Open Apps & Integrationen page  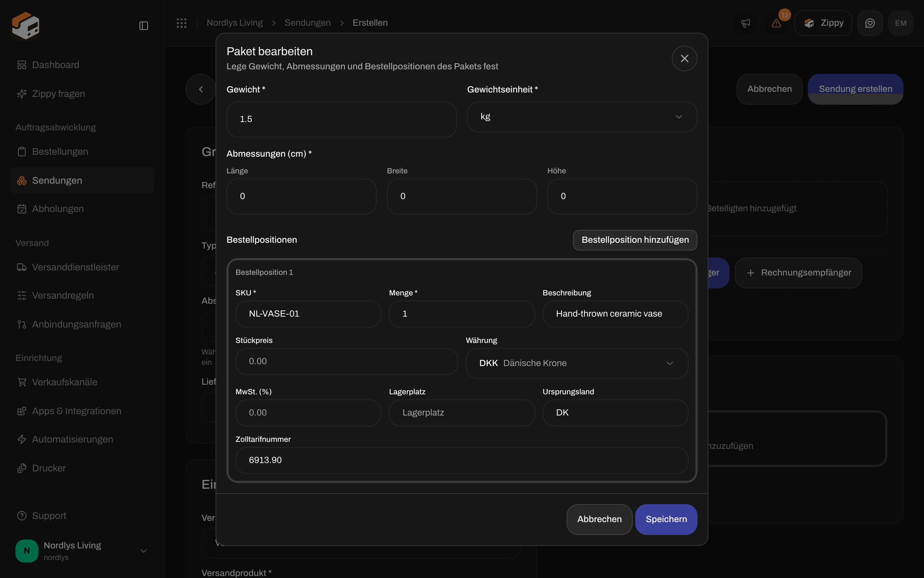82,411
